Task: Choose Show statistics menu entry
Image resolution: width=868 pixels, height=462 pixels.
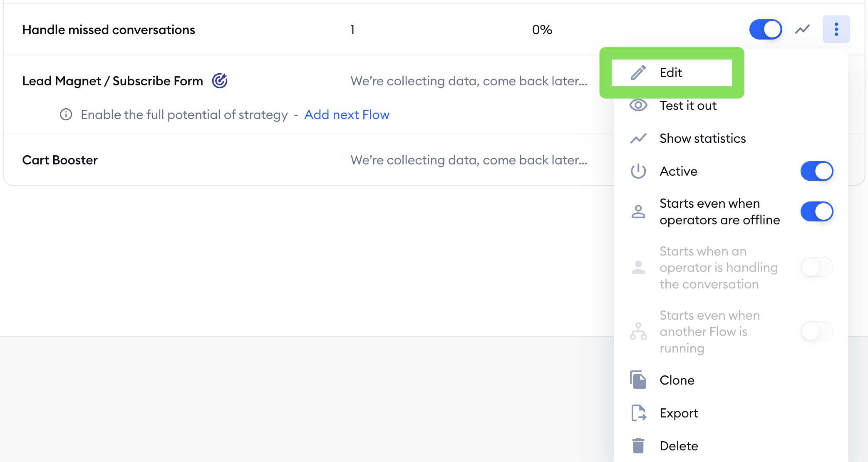Action: (702, 138)
